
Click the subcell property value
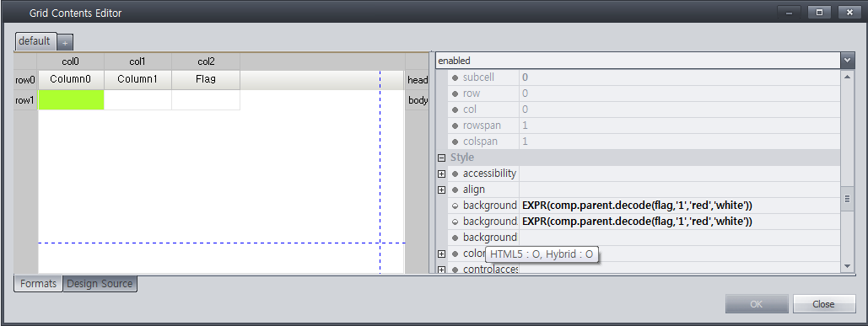click(x=679, y=77)
